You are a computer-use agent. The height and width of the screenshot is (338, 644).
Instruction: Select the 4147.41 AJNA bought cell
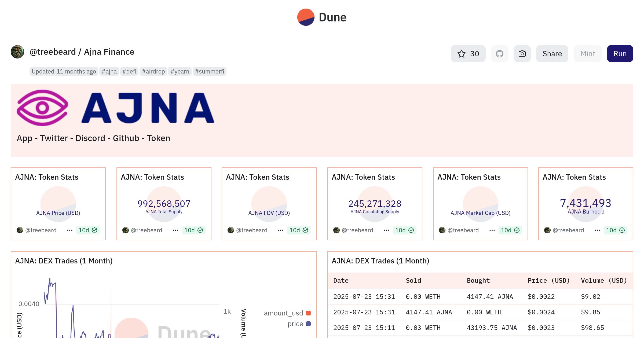coord(490,297)
